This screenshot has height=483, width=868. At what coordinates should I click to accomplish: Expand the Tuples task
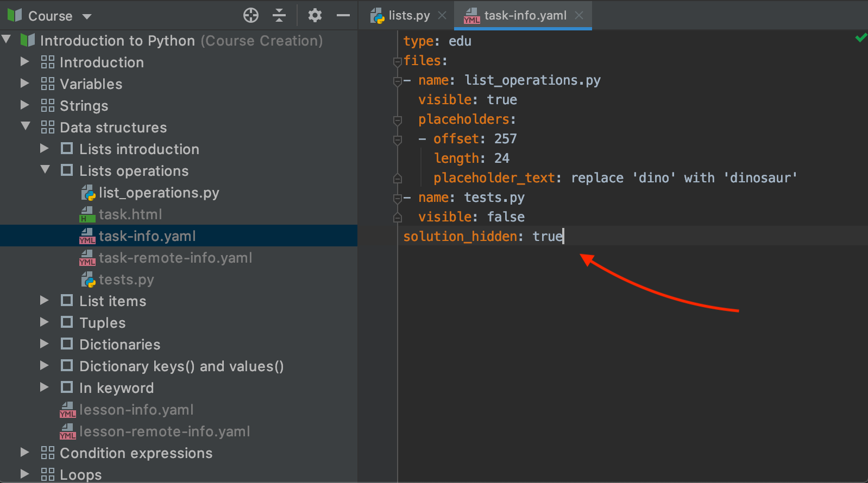point(45,322)
